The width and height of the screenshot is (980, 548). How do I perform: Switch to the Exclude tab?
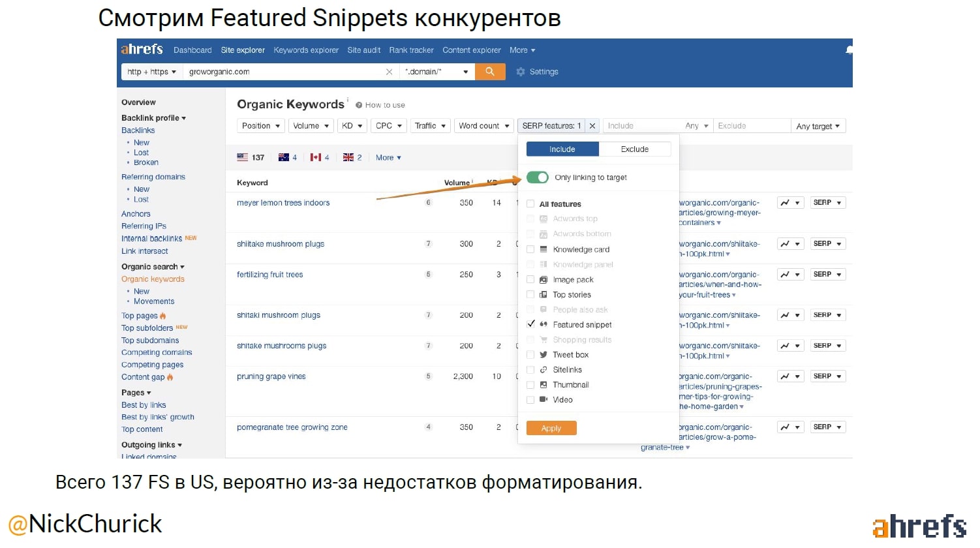[634, 149]
